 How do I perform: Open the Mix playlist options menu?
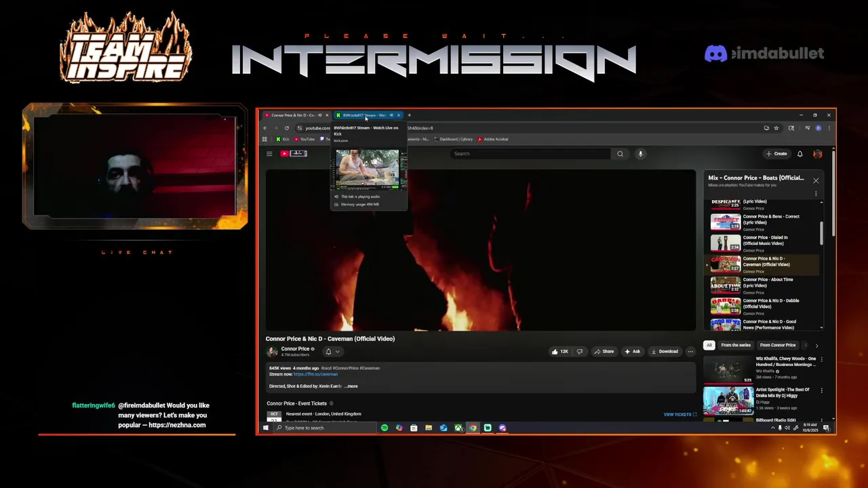coord(816,194)
